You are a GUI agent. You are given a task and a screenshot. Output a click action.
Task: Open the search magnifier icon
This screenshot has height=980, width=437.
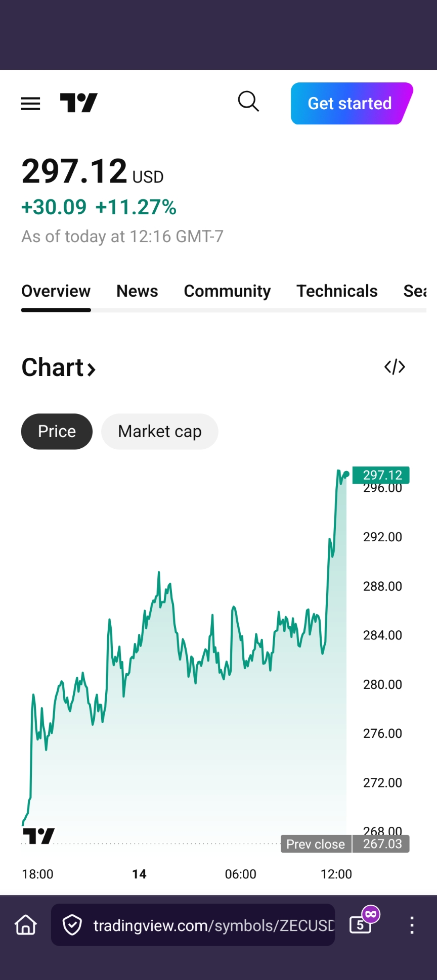coord(248,102)
